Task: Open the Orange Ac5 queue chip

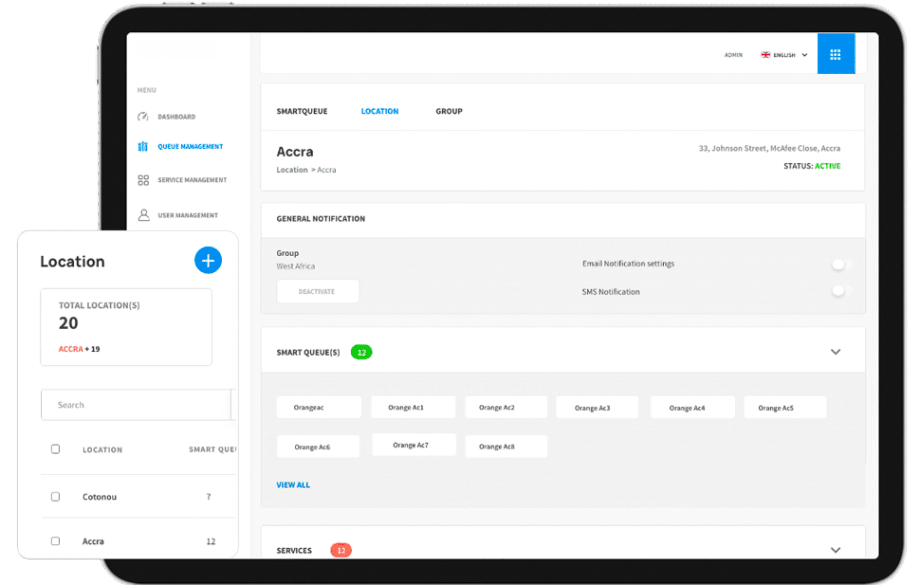Action: [x=785, y=407]
